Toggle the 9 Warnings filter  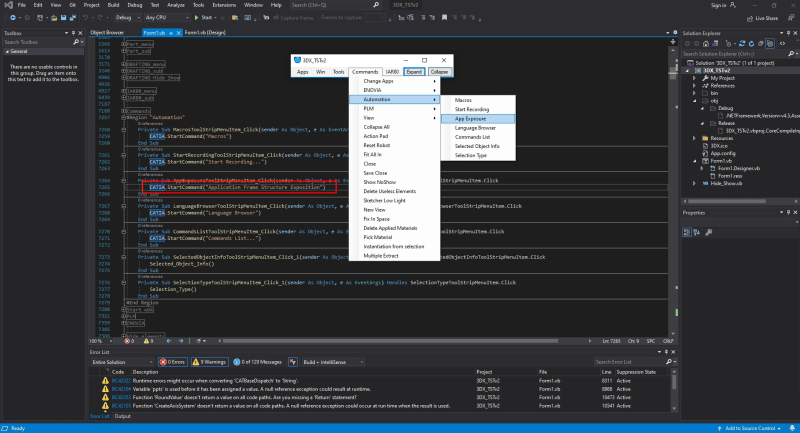(x=209, y=362)
